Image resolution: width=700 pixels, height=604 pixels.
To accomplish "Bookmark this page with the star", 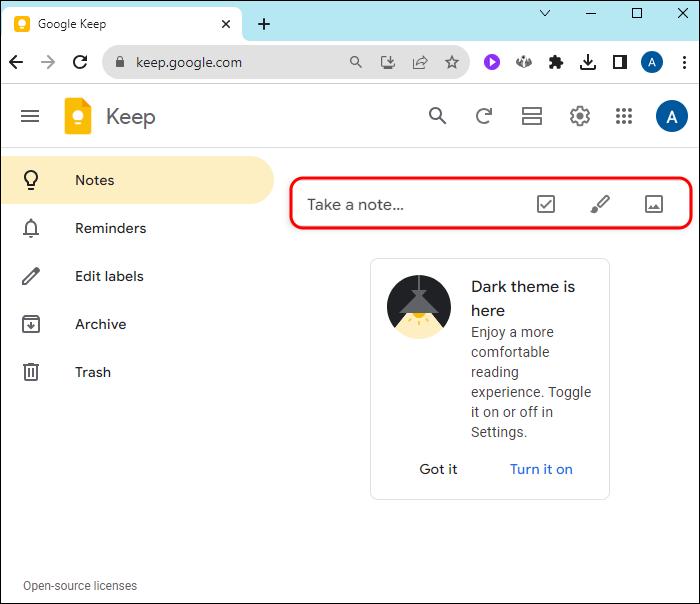I will 452,62.
